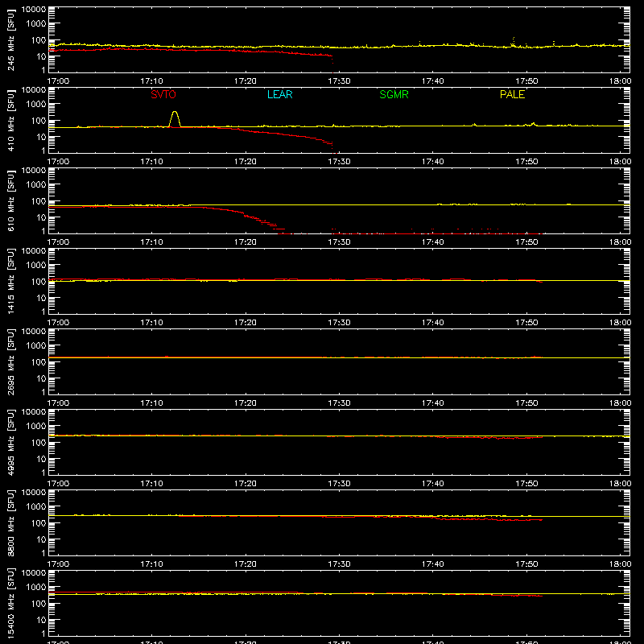Image resolution: width=644 pixels, height=644 pixels.
Task: Click 17:10 tick label under 245 MHz panel
Action: 151,81
